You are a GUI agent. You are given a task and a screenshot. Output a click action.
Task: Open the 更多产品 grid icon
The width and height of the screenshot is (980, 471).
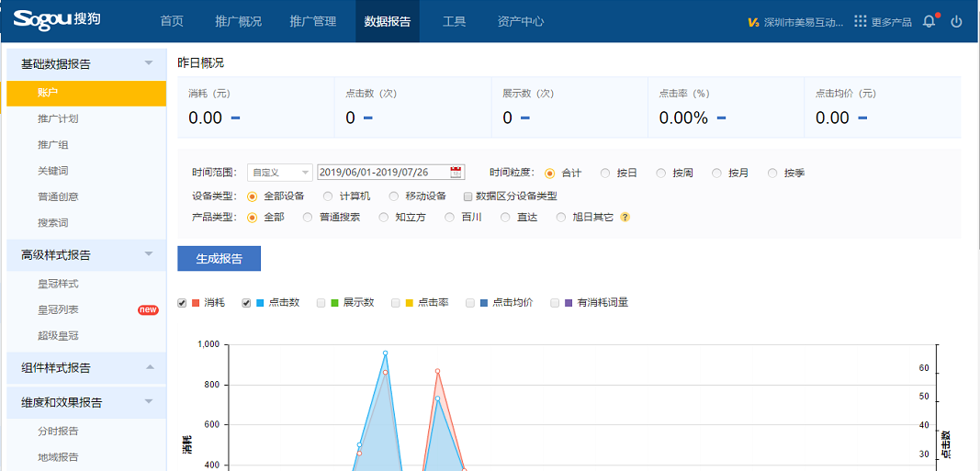[861, 21]
